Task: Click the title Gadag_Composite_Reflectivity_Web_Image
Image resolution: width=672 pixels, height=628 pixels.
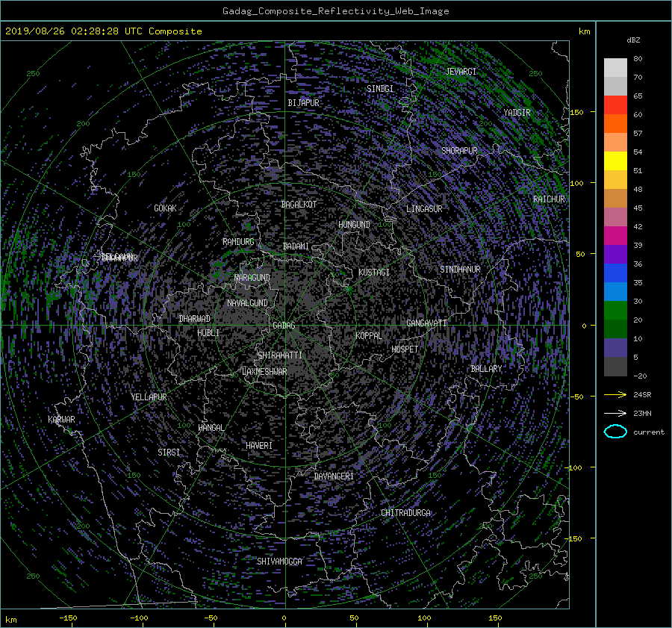Action: (335, 11)
